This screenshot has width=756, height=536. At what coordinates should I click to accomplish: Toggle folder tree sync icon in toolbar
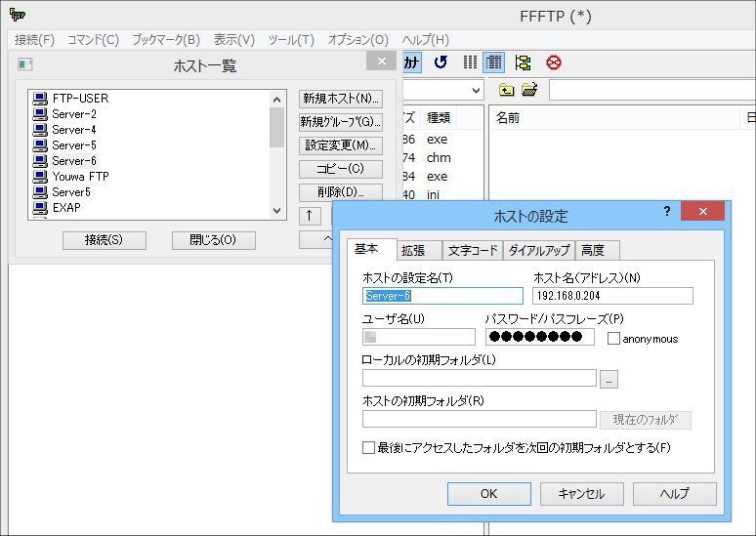click(523, 62)
